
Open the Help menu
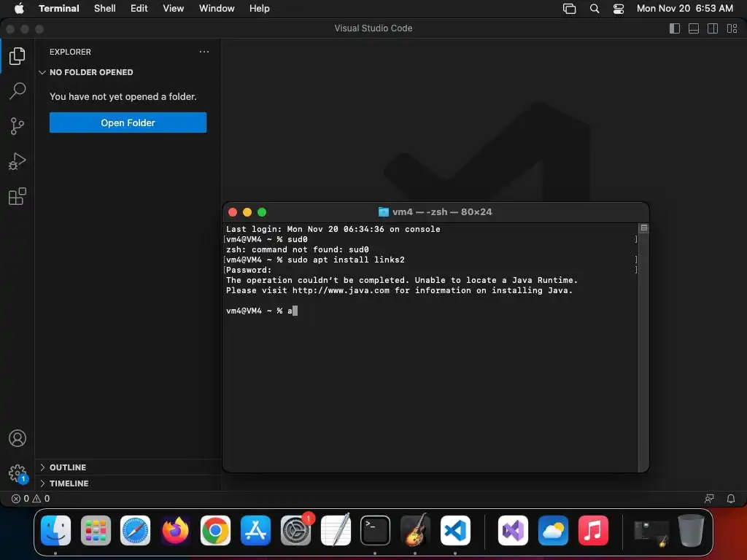click(x=260, y=8)
